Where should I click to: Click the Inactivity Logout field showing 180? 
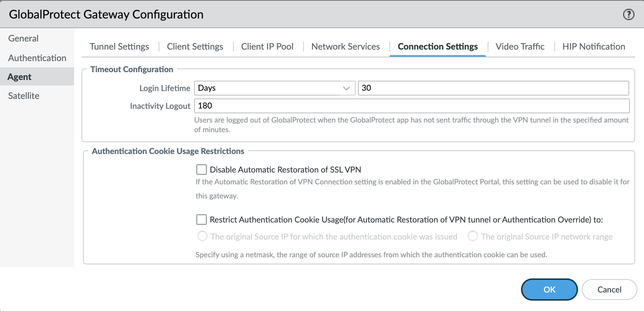(x=412, y=106)
